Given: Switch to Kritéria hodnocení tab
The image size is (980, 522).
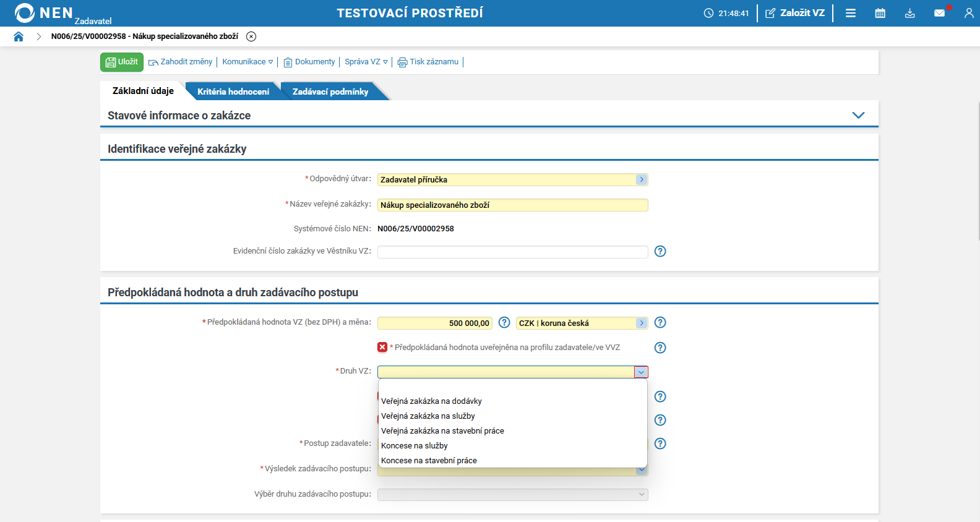Looking at the screenshot, I should (x=233, y=92).
